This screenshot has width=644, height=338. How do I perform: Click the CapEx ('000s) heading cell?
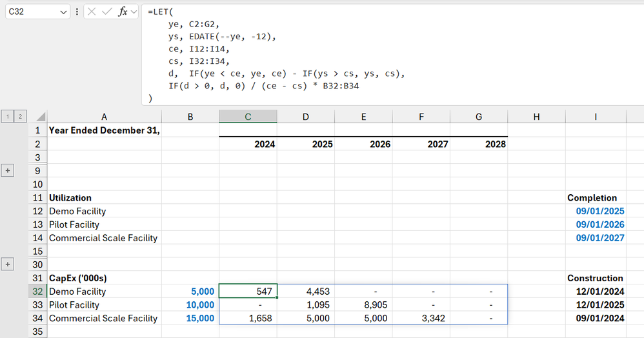(x=105, y=278)
